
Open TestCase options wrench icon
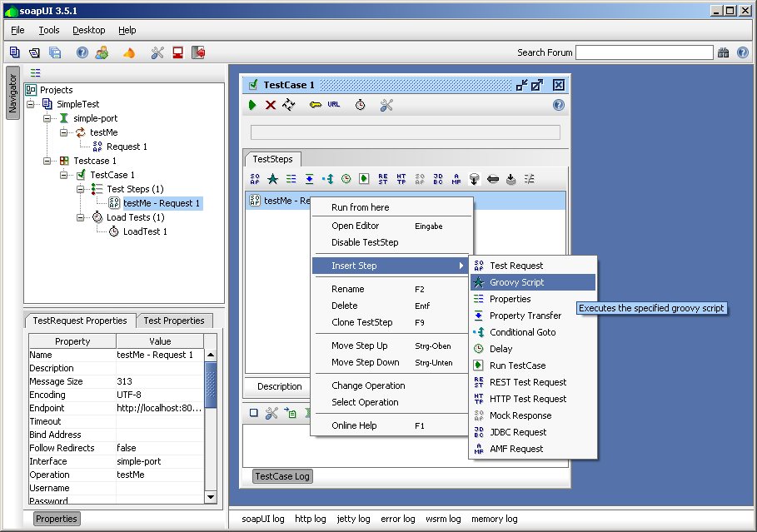coord(386,105)
